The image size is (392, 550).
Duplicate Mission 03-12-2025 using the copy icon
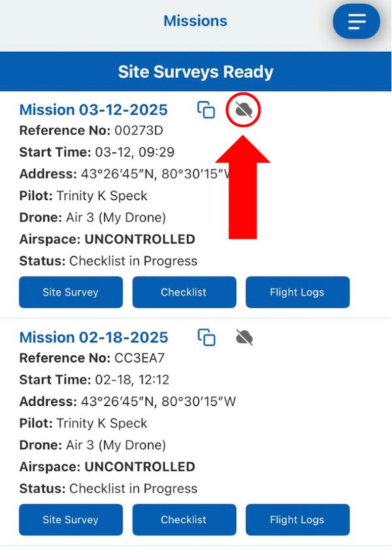pyautogui.click(x=206, y=110)
